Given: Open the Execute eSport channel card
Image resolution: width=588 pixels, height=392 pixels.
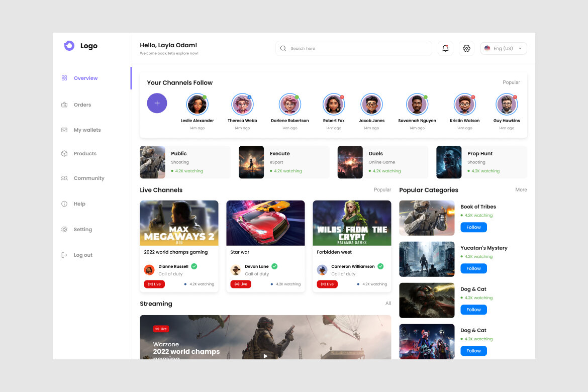Looking at the screenshot, I should [x=284, y=162].
